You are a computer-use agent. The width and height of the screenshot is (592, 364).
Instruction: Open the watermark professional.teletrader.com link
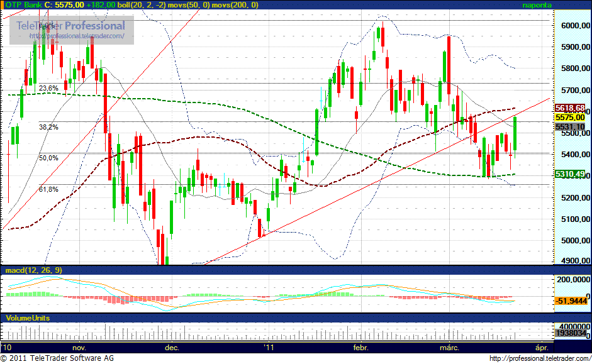click(82, 36)
